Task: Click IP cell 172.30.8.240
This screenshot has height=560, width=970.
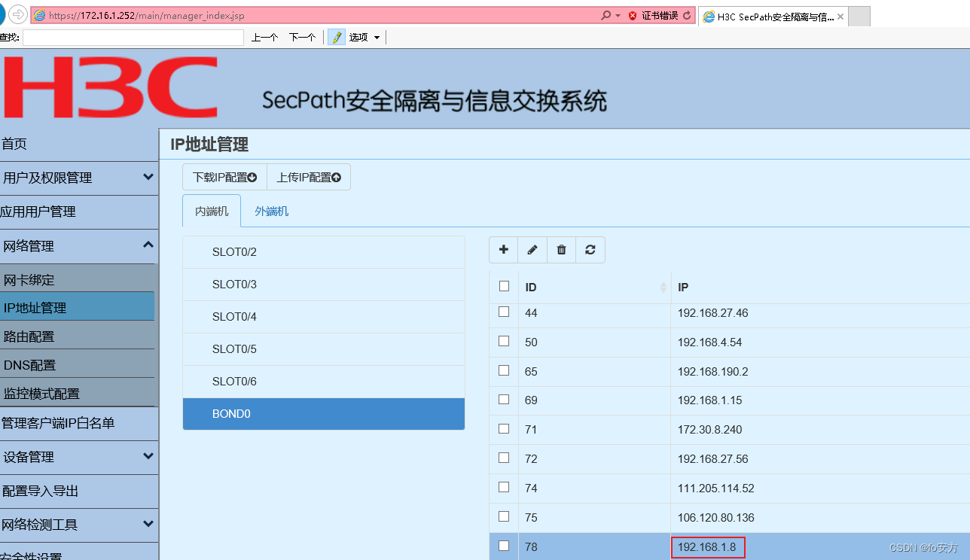Action: (709, 430)
